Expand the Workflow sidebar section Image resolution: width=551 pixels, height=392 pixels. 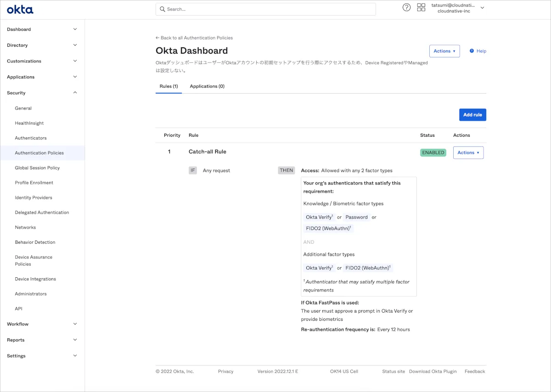click(x=75, y=324)
